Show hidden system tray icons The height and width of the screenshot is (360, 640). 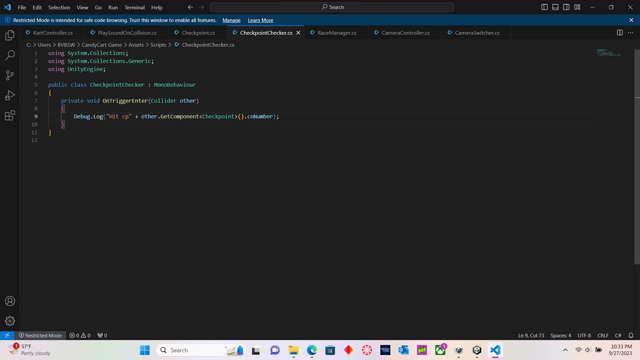click(x=565, y=350)
